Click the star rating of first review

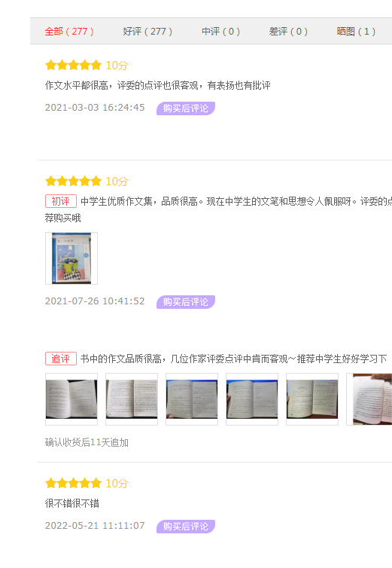(74, 66)
